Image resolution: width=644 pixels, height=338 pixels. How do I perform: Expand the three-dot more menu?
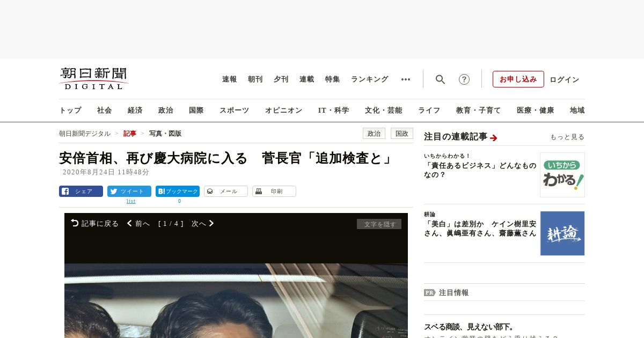point(406,79)
